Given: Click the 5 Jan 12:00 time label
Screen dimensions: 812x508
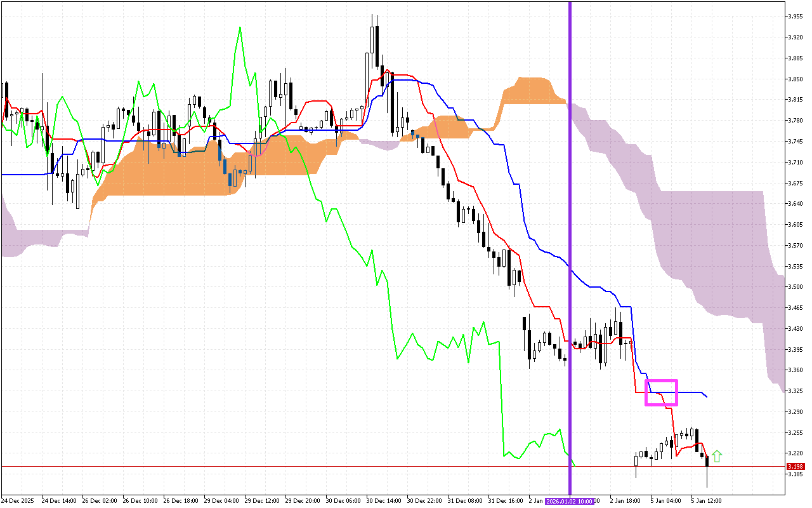Looking at the screenshot, I should [x=706, y=501].
